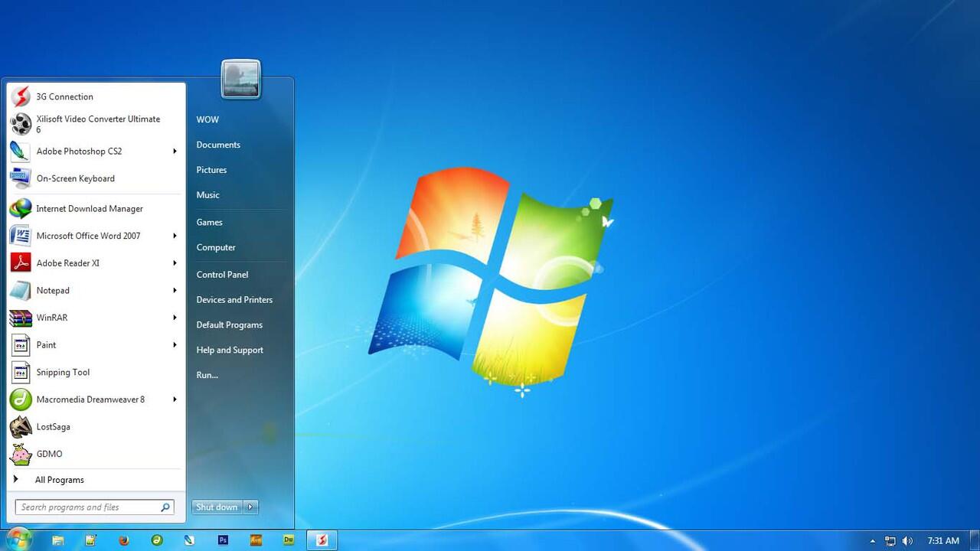Launch Firefox from the taskbar
The width and height of the screenshot is (980, 551).
pyautogui.click(x=124, y=540)
